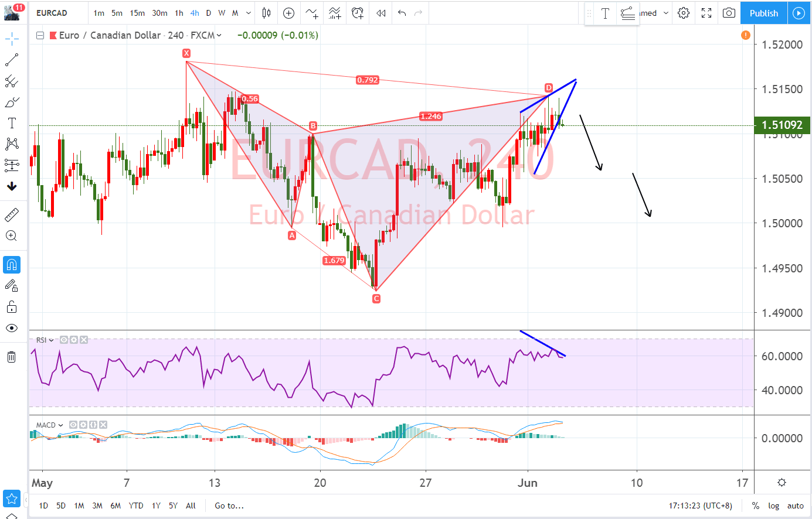Start bar replay with the rewind icon
The image size is (812, 519).
380,13
